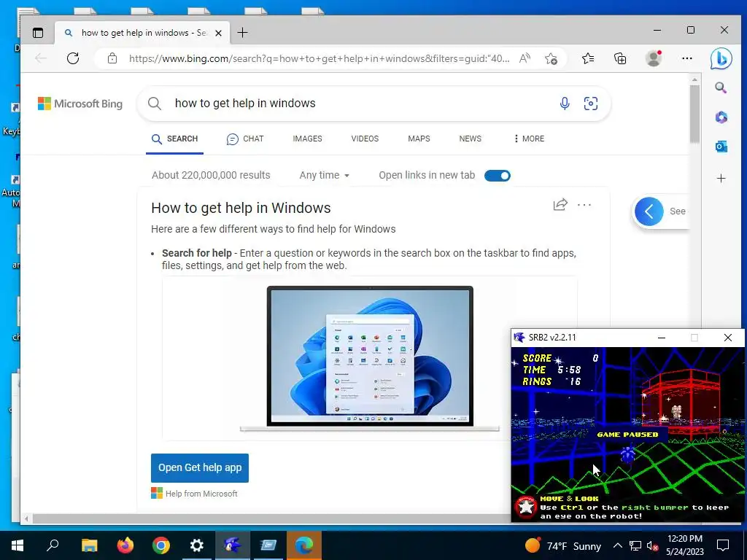Open Collections icon in Edge toolbar

click(x=620, y=58)
